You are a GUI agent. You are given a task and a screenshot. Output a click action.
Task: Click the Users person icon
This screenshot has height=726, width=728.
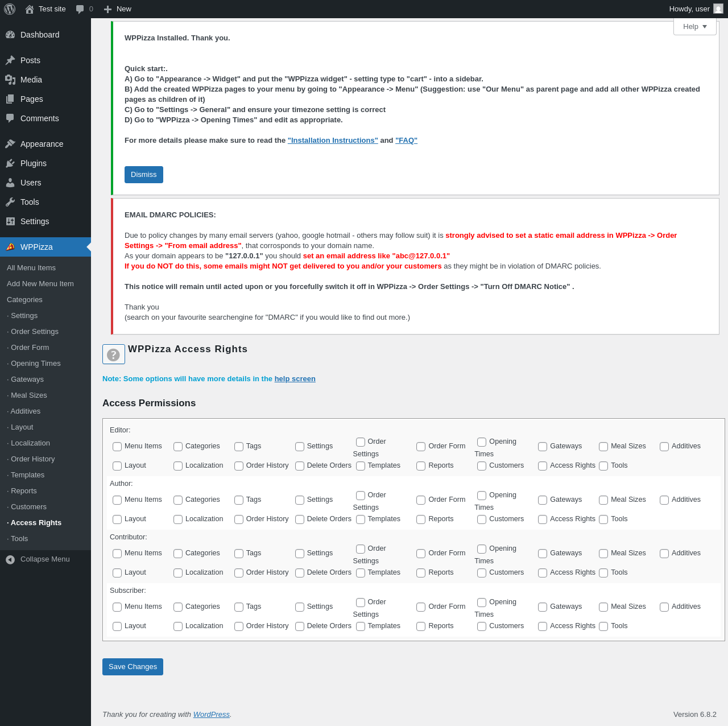(10, 183)
